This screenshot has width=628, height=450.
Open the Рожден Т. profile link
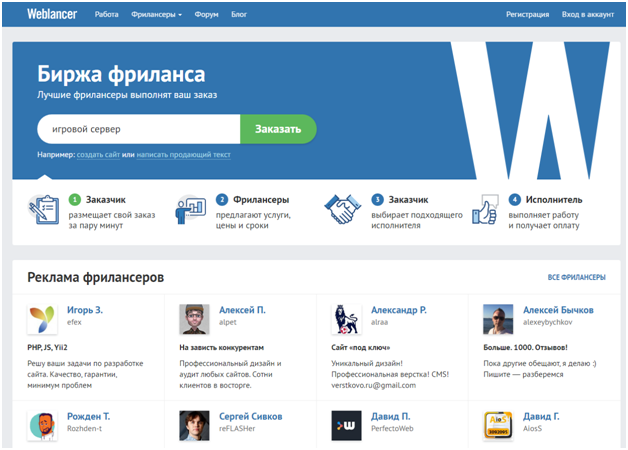(89, 416)
